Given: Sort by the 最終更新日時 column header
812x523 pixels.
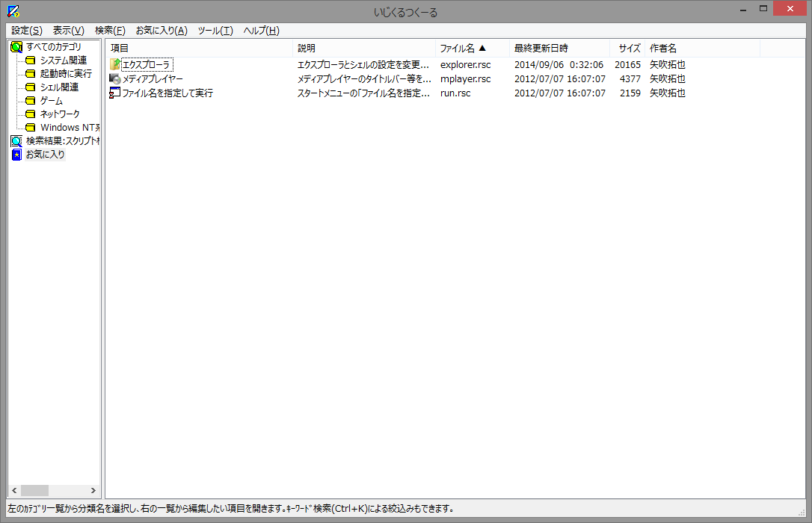Looking at the screenshot, I should point(559,48).
